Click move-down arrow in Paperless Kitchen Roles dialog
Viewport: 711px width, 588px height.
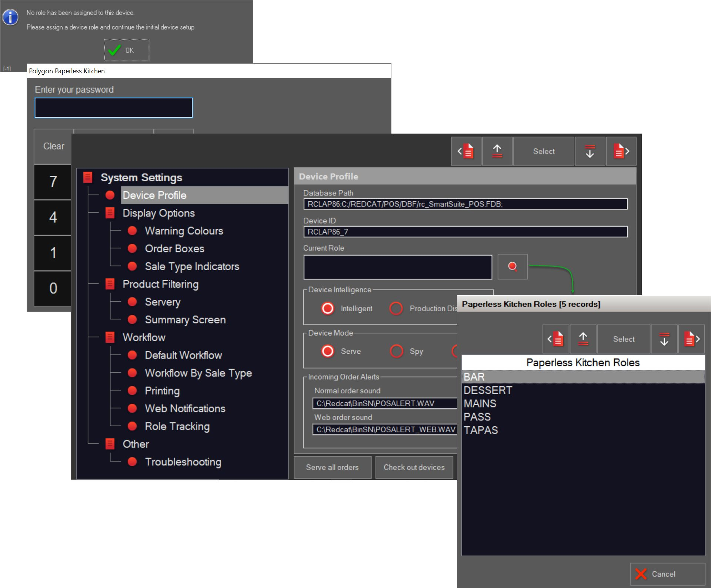pos(664,339)
